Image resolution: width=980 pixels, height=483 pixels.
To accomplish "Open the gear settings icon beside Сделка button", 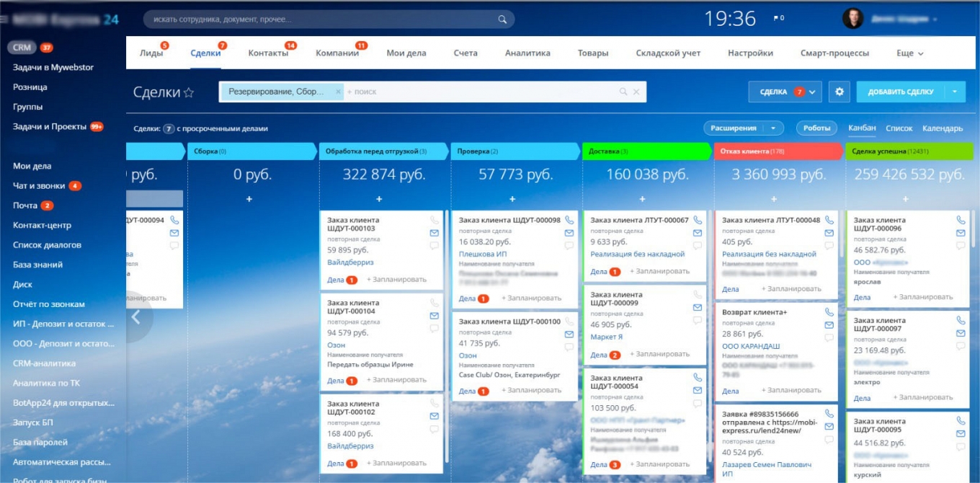I will [839, 92].
